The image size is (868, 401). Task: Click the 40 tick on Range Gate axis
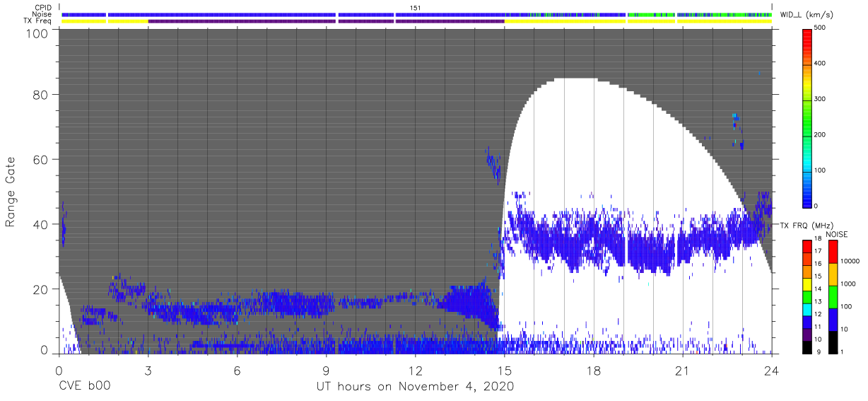(x=40, y=224)
